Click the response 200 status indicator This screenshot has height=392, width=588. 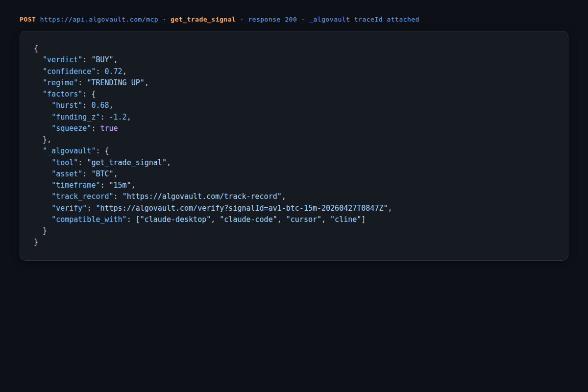point(272,19)
